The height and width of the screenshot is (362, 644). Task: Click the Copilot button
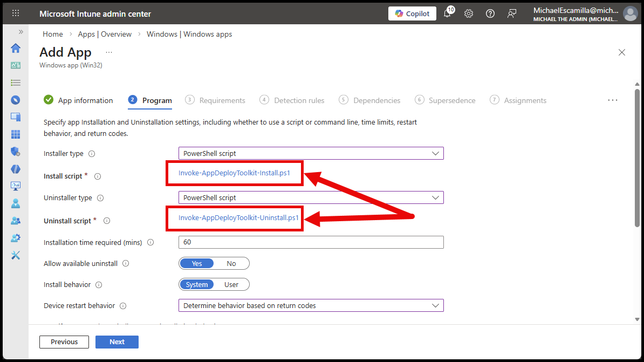pos(412,13)
